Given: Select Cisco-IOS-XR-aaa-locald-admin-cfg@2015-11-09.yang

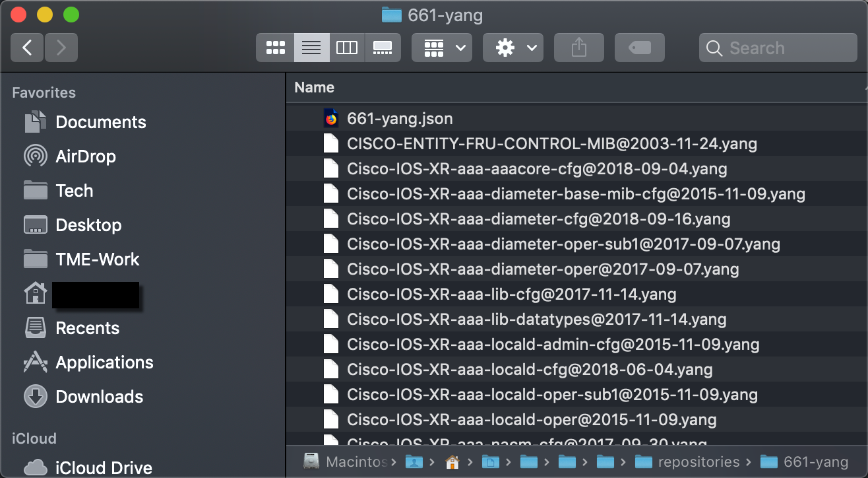Looking at the screenshot, I should (577, 345).
